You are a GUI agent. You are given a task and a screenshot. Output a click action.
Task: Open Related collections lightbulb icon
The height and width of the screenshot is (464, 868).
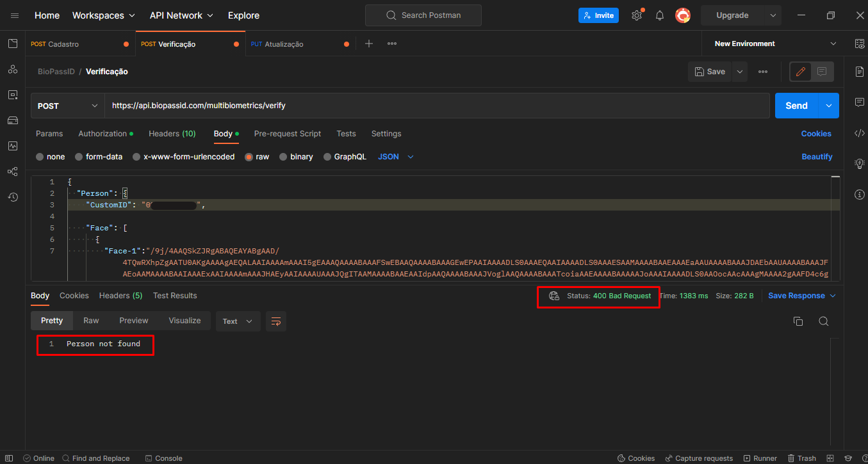point(860,164)
